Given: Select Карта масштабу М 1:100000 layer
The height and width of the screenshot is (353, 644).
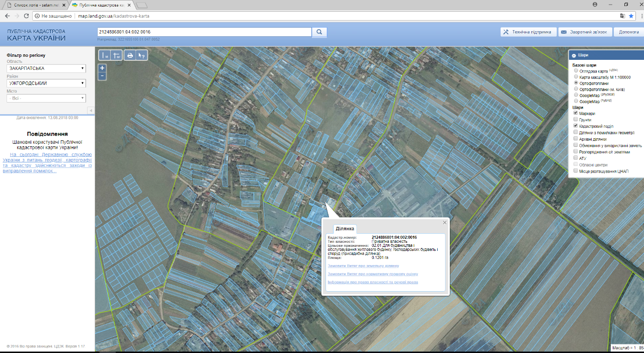Looking at the screenshot, I should 576,77.
